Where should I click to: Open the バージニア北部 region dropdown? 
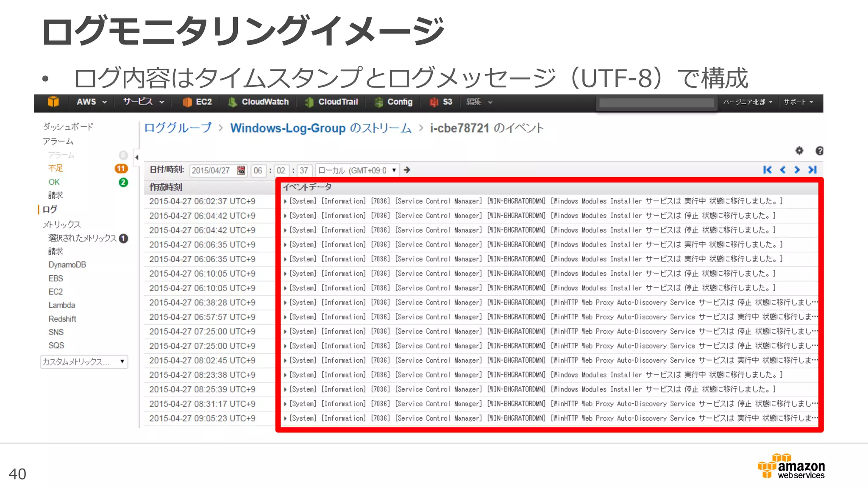point(748,102)
